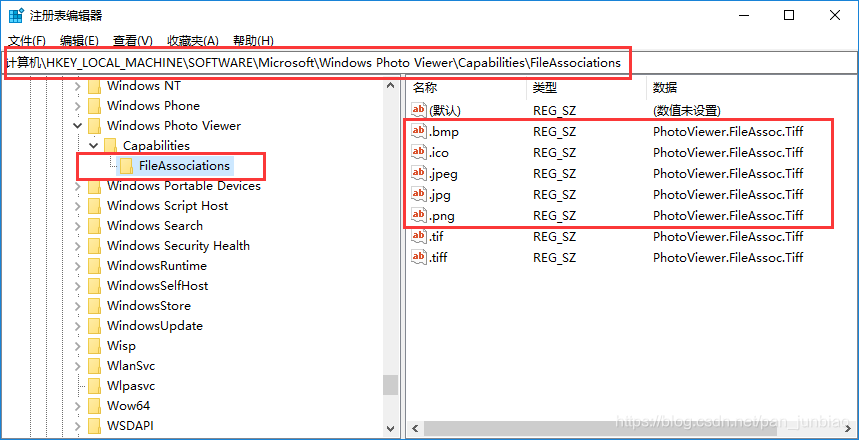
Task: Select the WindowsUpdate tree label
Action: tap(155, 326)
